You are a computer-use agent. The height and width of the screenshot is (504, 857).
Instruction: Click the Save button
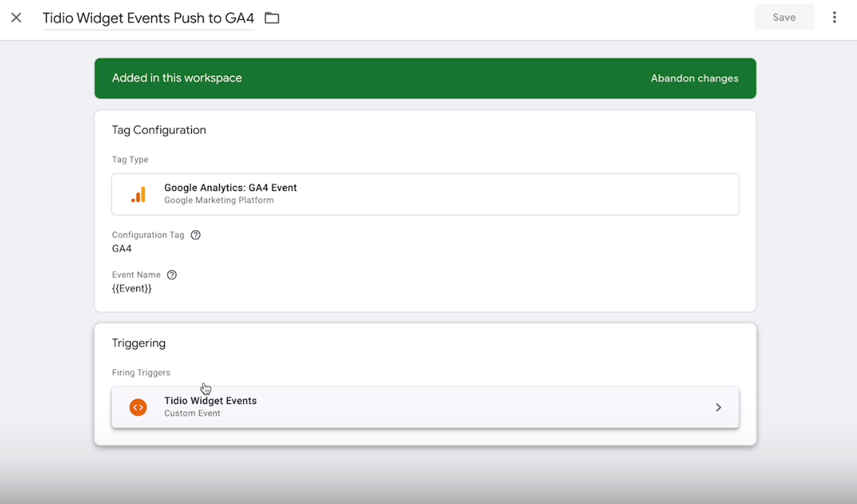click(784, 18)
